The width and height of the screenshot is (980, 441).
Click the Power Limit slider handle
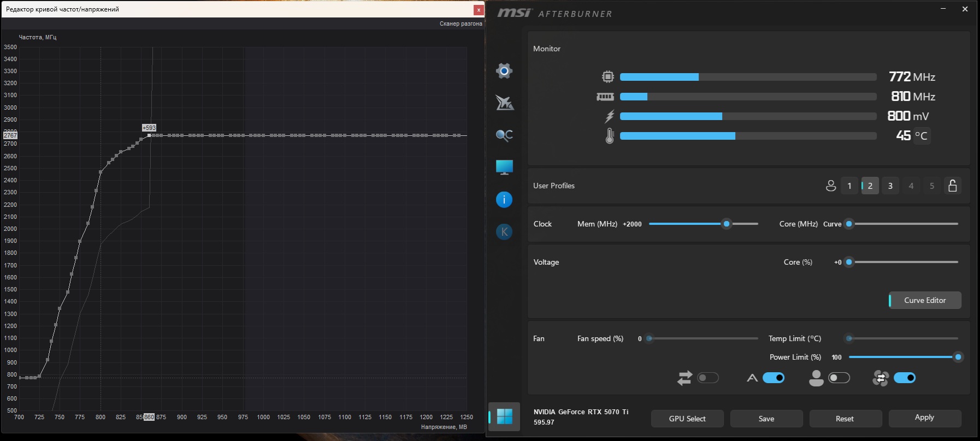pyautogui.click(x=958, y=357)
